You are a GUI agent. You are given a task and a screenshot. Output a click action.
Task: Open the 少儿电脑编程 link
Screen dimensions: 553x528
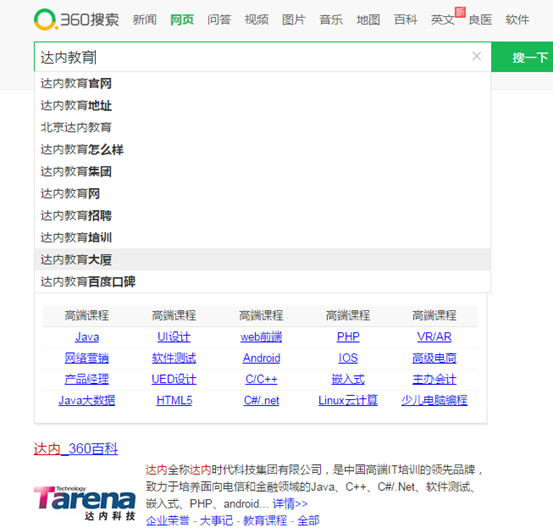434,400
